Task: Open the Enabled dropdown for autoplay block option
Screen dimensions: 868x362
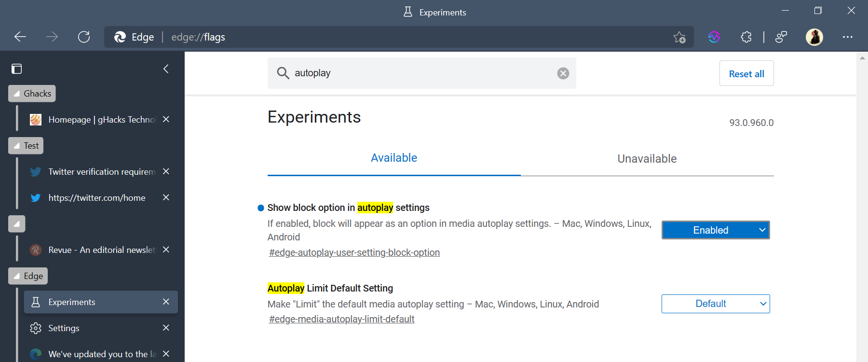Action: coord(716,230)
